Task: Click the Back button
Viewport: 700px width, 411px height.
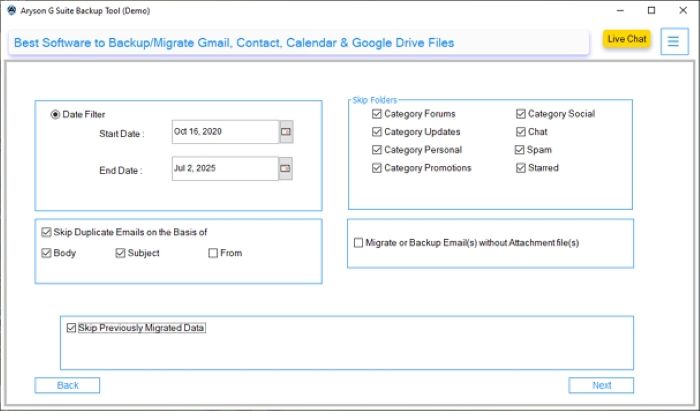Action: point(67,386)
